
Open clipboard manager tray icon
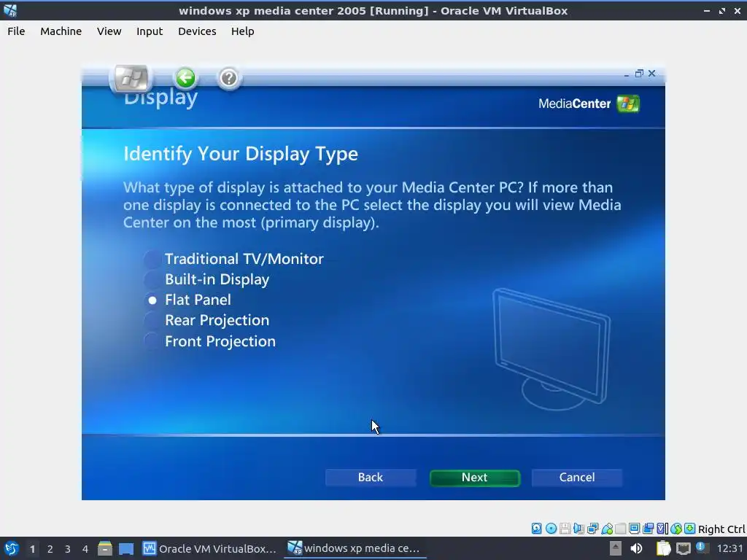tap(663, 548)
